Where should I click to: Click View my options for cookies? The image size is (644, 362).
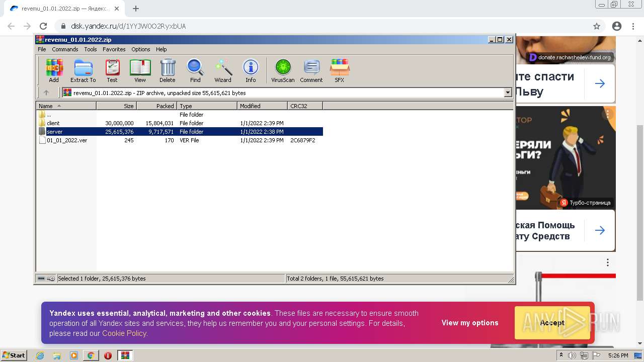pyautogui.click(x=470, y=323)
